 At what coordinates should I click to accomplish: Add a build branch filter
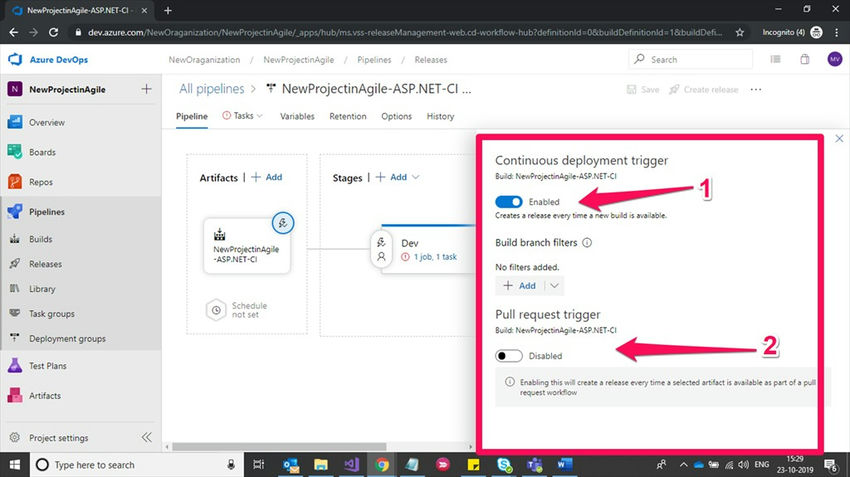(519, 286)
